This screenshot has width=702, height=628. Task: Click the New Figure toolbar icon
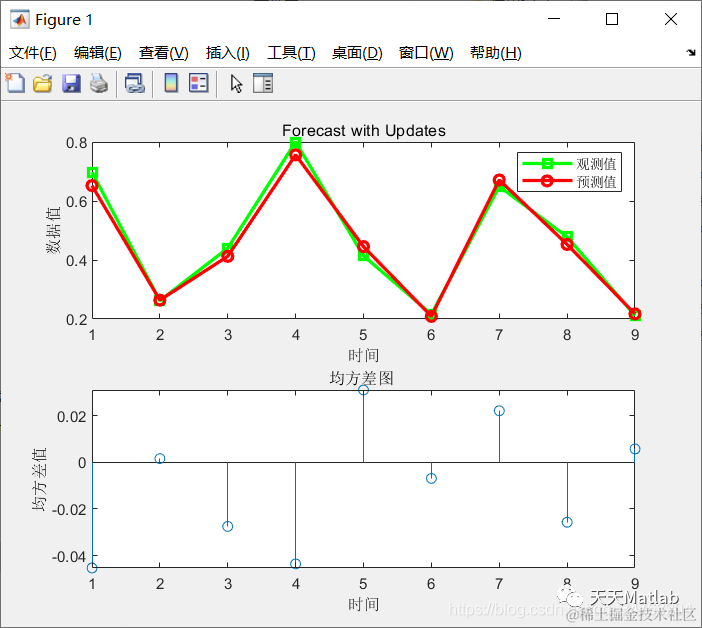15,83
